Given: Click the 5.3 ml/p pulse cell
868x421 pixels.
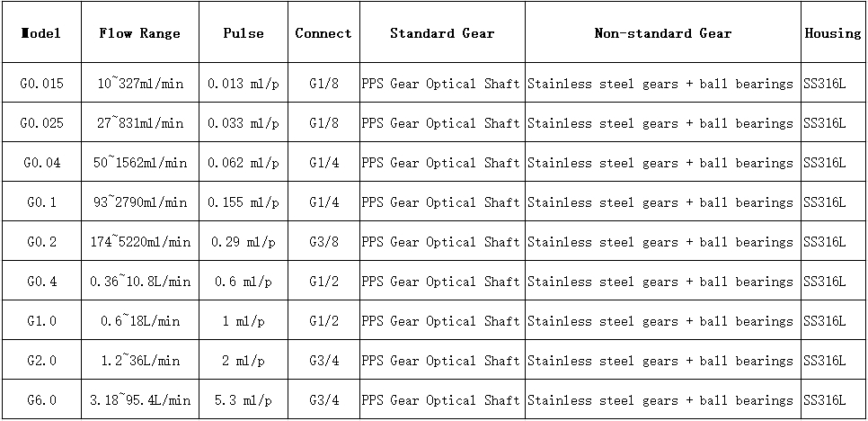Looking at the screenshot, I should (x=244, y=400).
